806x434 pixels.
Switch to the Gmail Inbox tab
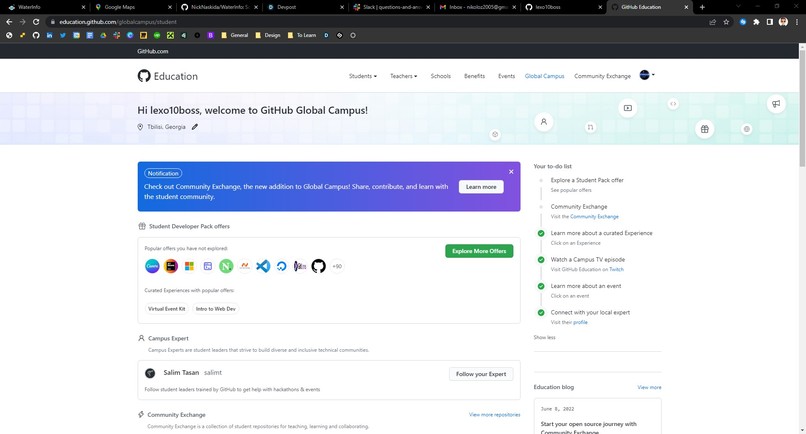[478, 7]
